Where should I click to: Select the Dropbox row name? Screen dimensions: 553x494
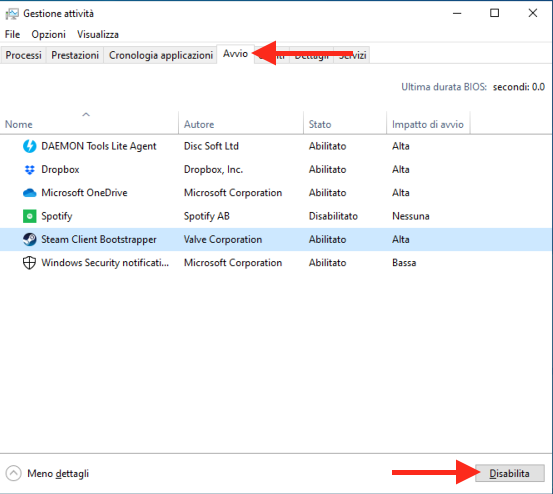pyautogui.click(x=60, y=170)
